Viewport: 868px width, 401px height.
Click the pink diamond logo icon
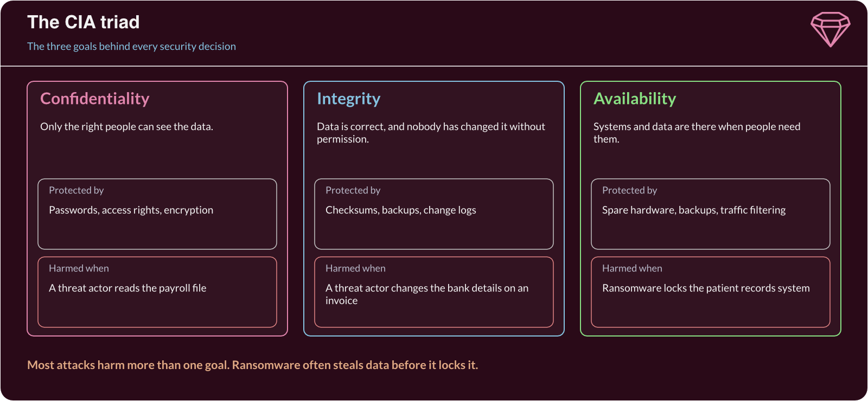(x=831, y=29)
